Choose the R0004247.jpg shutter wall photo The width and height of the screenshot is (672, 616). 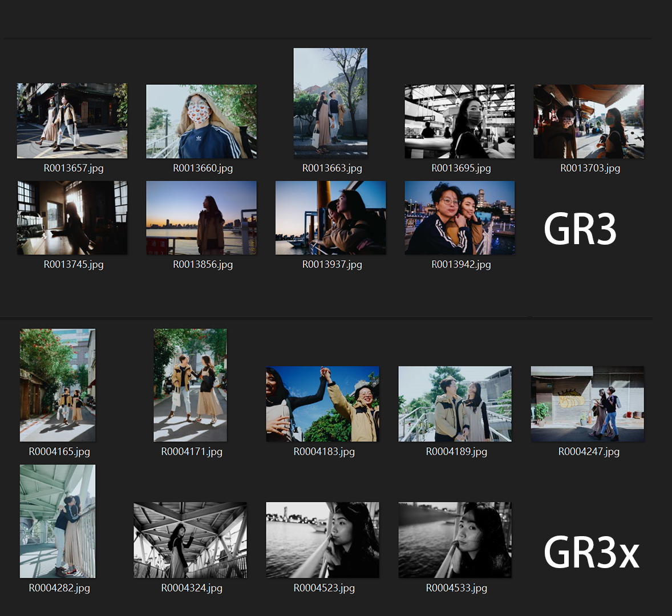click(x=587, y=404)
